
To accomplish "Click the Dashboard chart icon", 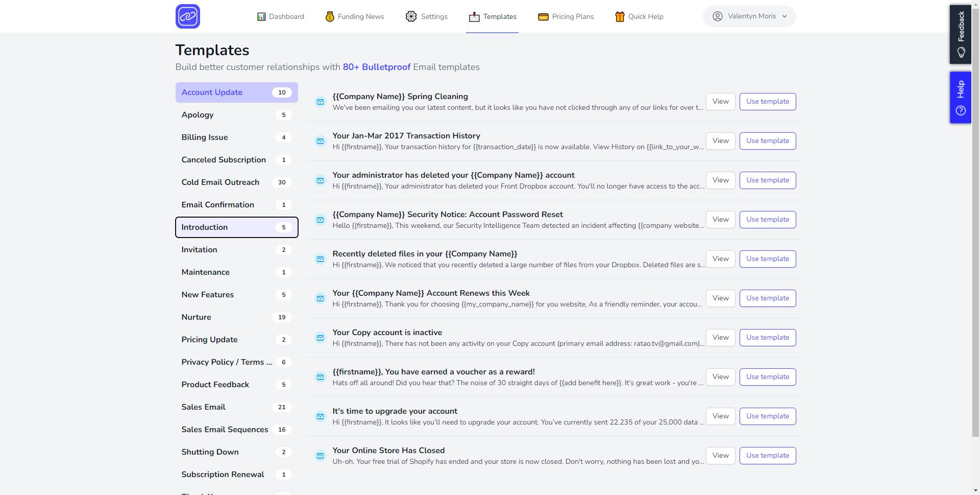I will (x=261, y=17).
